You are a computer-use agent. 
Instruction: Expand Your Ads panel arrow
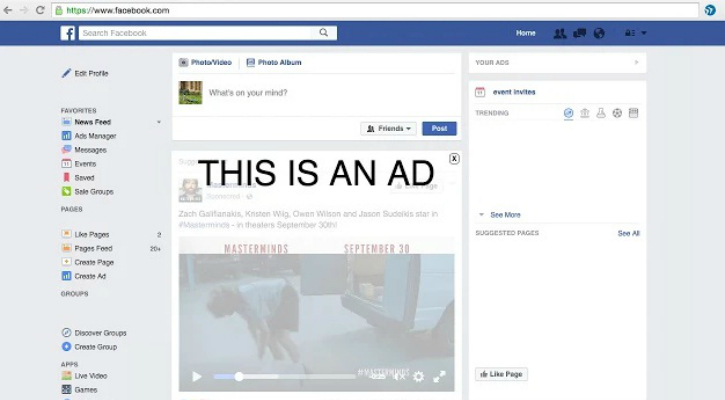pyautogui.click(x=636, y=62)
